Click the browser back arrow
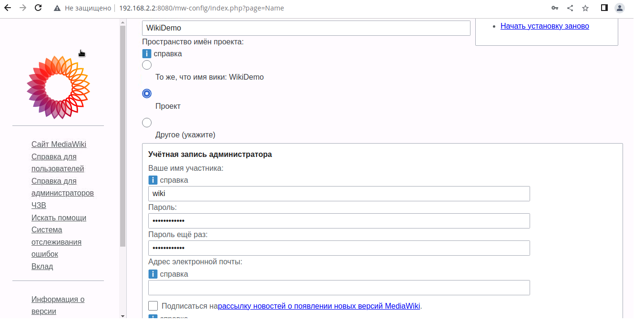The height and width of the screenshot is (322, 644). pyautogui.click(x=8, y=8)
